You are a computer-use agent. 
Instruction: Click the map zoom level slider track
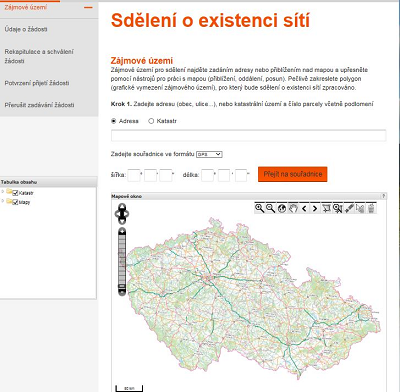tap(122, 262)
